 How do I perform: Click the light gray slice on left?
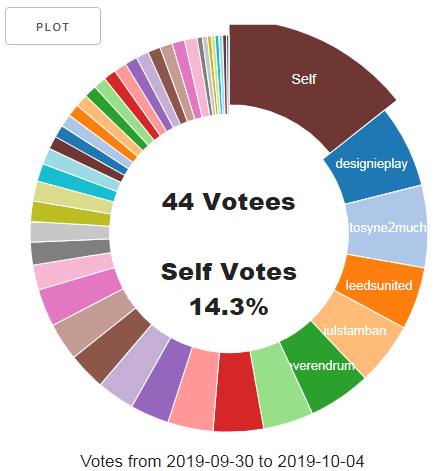click(70, 232)
